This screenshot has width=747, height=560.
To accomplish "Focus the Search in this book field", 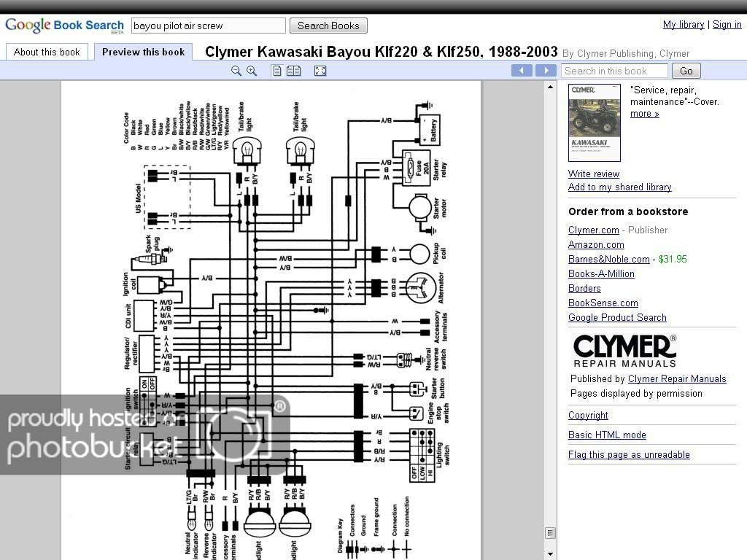I will tap(614, 71).
